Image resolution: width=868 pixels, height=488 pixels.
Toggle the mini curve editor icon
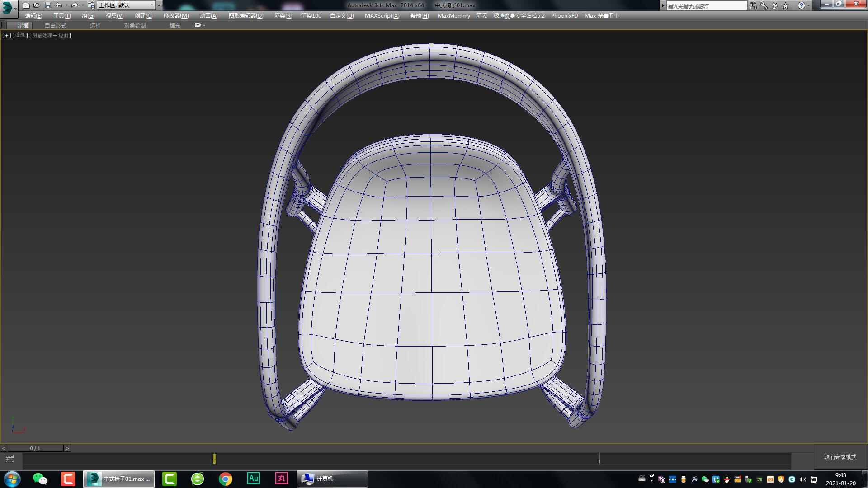(9, 459)
